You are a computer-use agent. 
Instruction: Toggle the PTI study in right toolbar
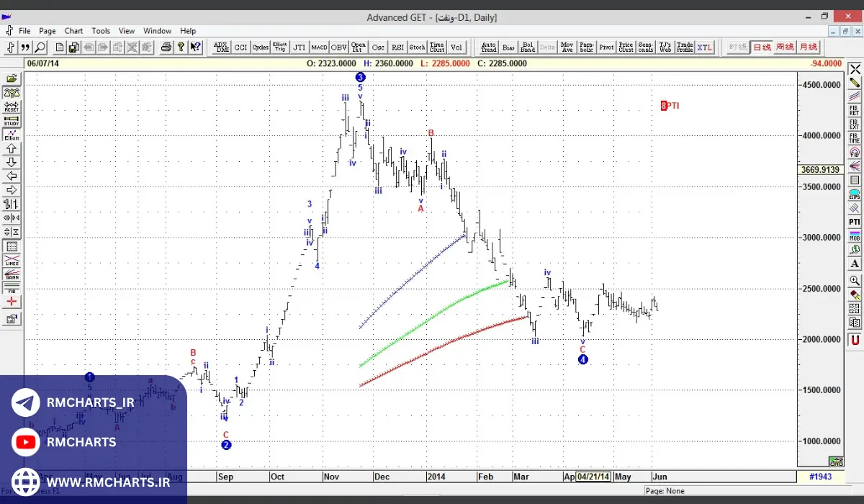point(855,222)
